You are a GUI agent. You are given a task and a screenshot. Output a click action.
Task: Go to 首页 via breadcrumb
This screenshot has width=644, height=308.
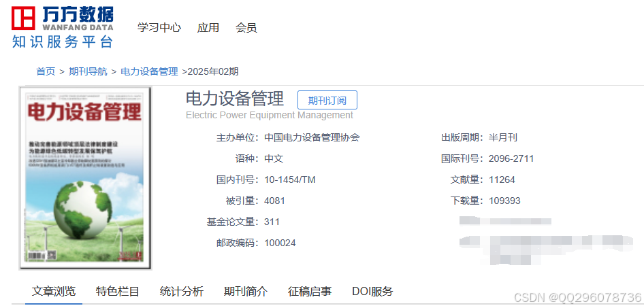(x=46, y=72)
